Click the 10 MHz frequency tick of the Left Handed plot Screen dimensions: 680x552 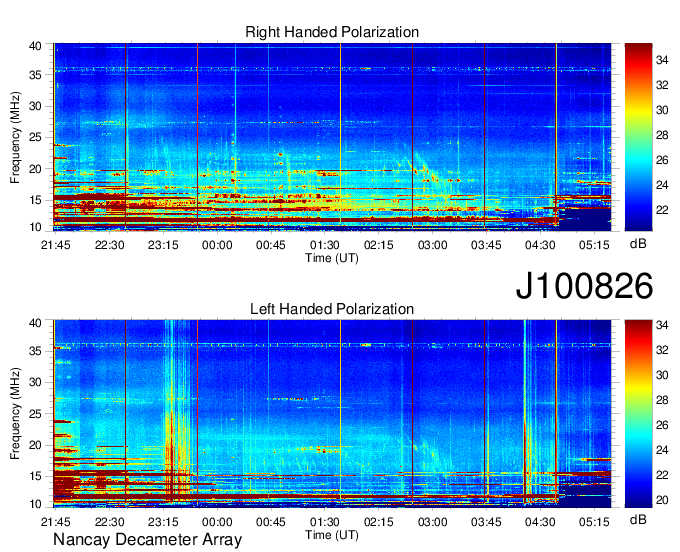(x=35, y=504)
